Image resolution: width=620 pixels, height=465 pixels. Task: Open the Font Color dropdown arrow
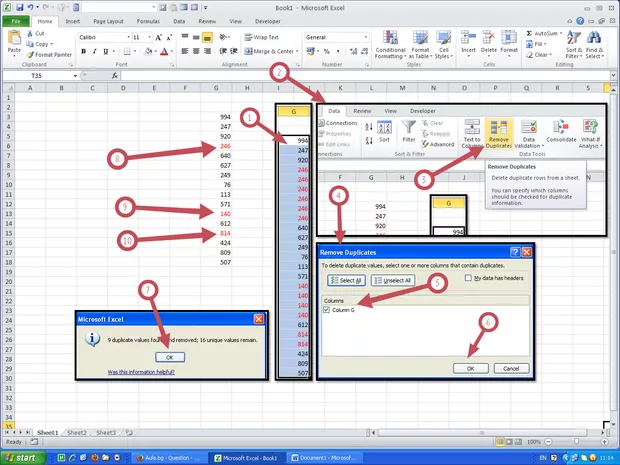pos(172,51)
